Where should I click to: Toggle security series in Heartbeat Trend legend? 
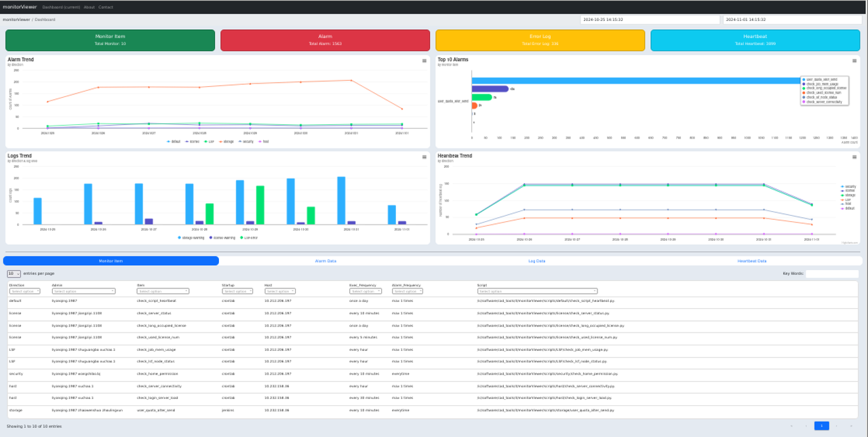coord(849,186)
